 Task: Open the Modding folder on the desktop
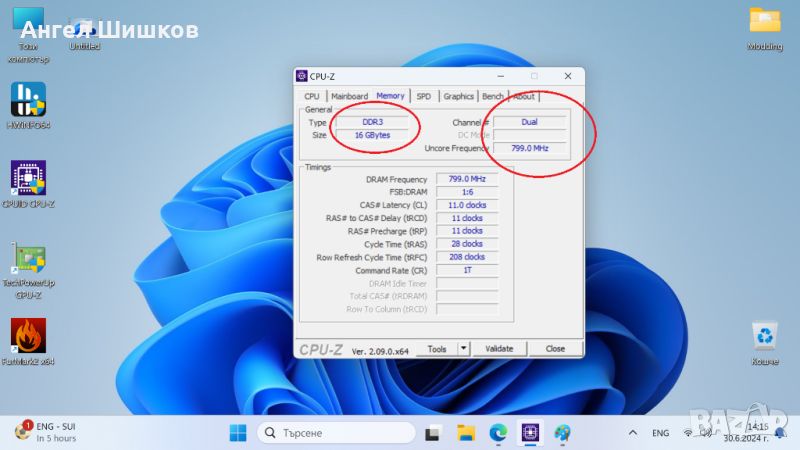coord(765,22)
